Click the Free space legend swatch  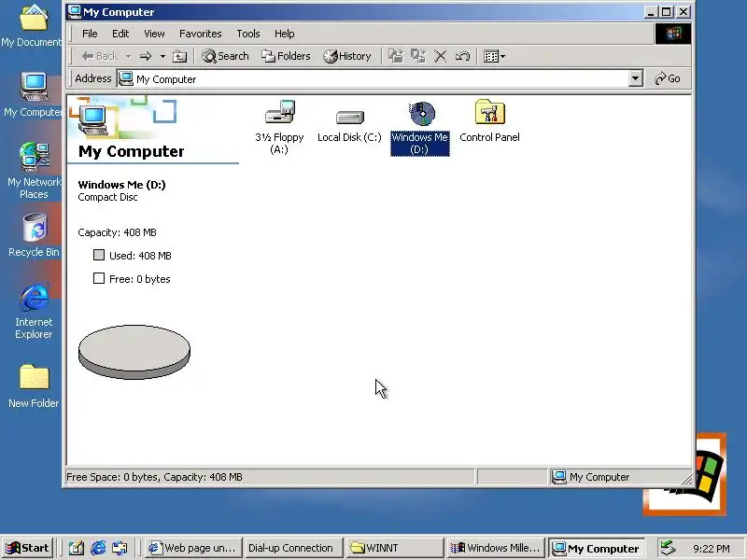99,278
